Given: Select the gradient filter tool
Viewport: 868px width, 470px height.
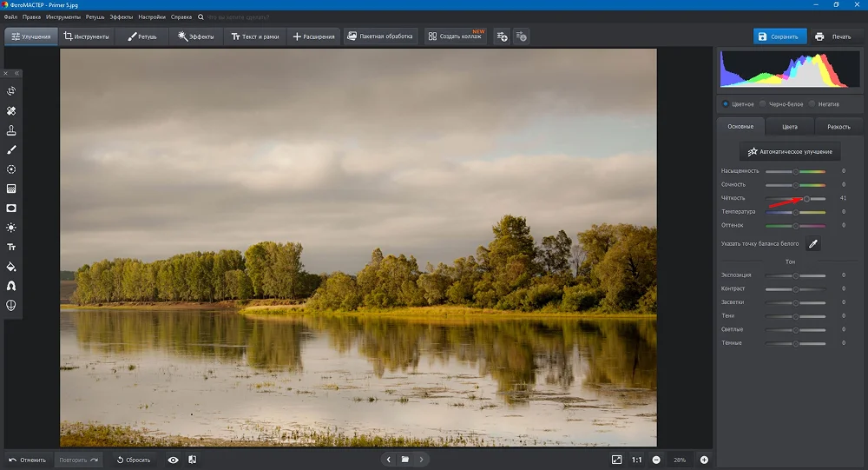Looking at the screenshot, I should 11,189.
